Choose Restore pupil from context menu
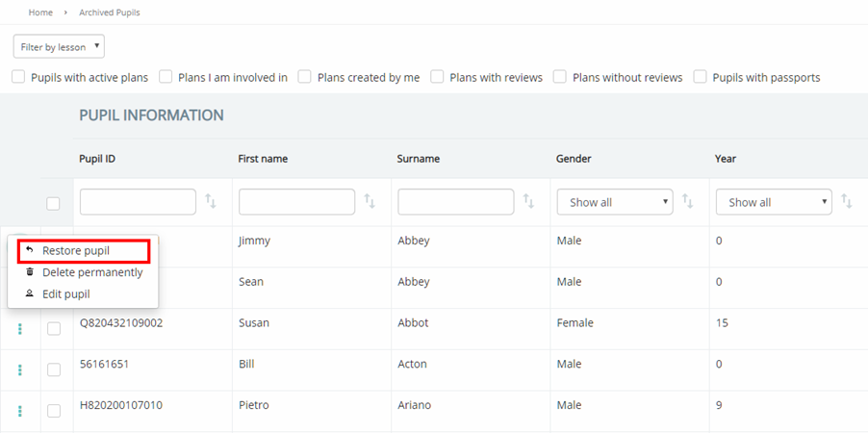This screenshot has height=433, width=868. click(x=76, y=251)
